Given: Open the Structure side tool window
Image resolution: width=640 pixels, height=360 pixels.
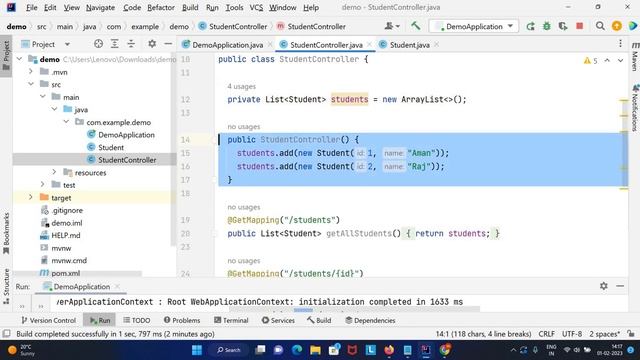Looking at the screenshot, I should 6,286.
